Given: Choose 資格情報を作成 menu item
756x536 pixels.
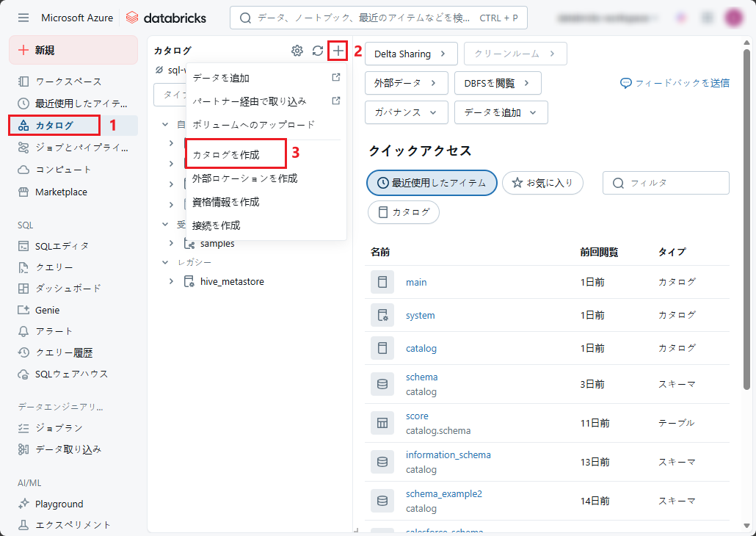Looking at the screenshot, I should pyautogui.click(x=266, y=202).
